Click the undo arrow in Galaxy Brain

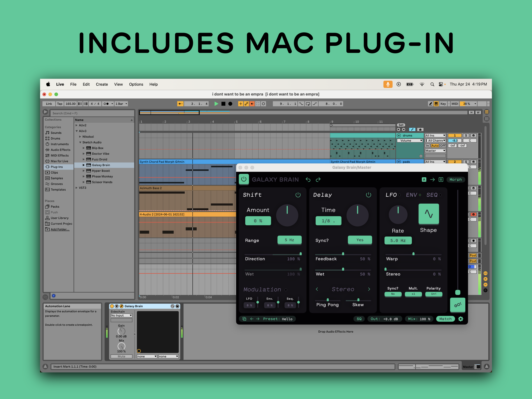pos(308,179)
